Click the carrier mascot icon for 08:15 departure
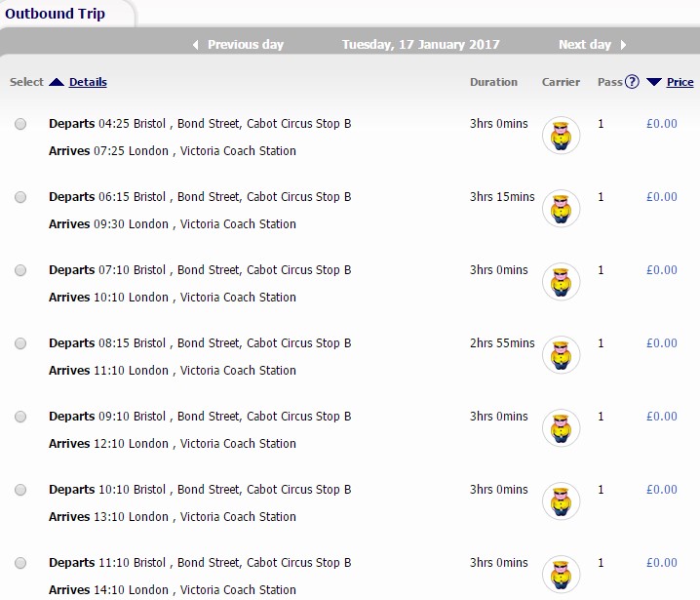This screenshot has height=600, width=700. tap(562, 355)
